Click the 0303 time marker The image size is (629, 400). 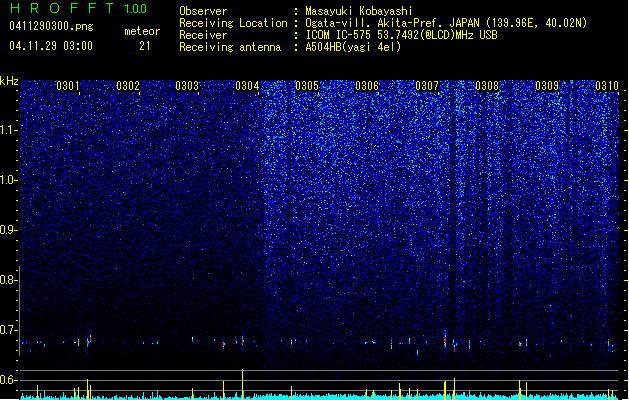pyautogui.click(x=187, y=86)
